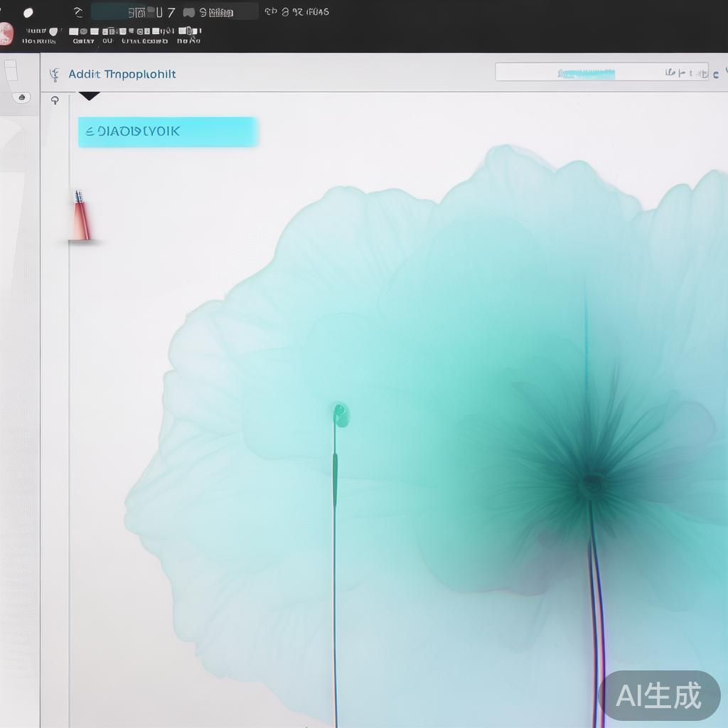
Task: Click the AI生成 watermark badge
Action: [659, 695]
